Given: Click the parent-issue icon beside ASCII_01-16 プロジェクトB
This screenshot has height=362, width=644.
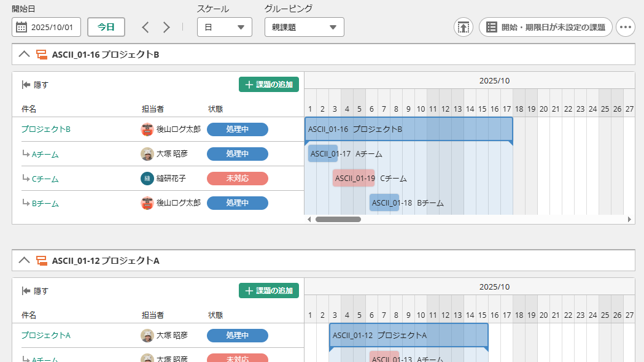Looking at the screenshot, I should click(x=42, y=55).
